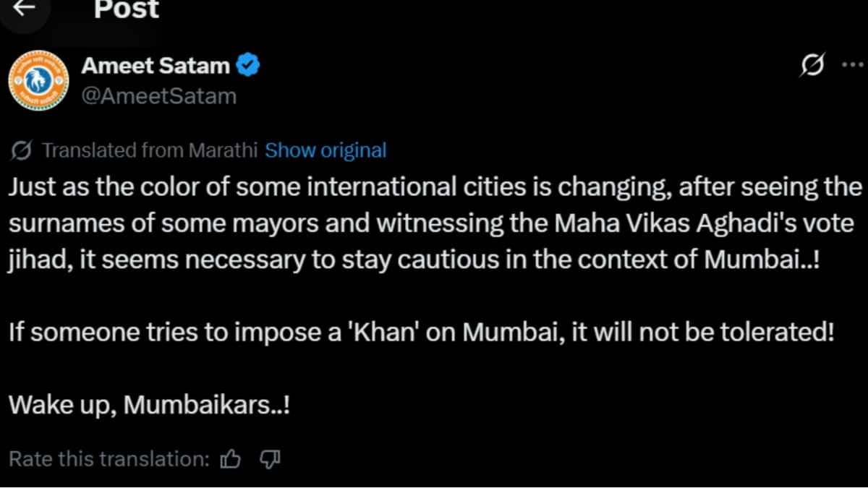Show original Marathi text of the post
The image size is (868, 488).
[325, 150]
